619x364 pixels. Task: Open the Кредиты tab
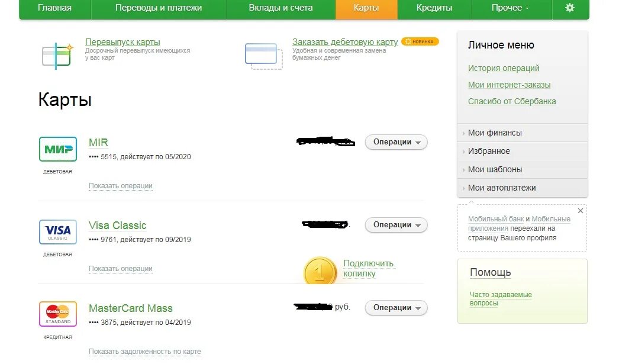pyautogui.click(x=434, y=8)
